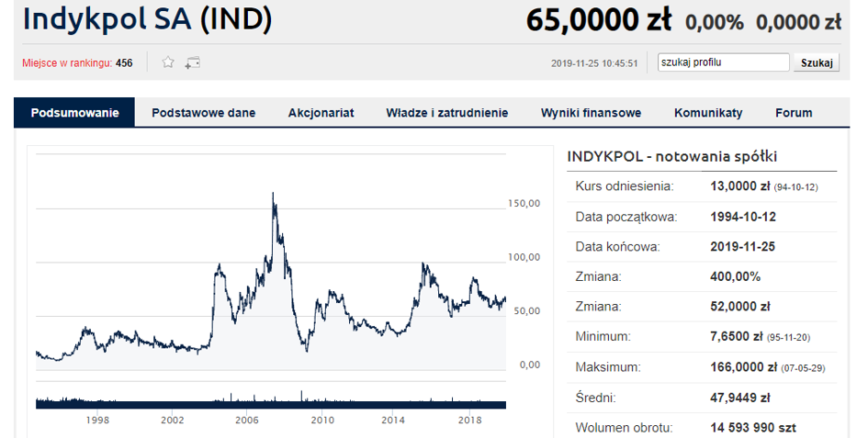The image size is (868, 438).
Task: Click the volume bar chart strip
Action: (x=271, y=401)
